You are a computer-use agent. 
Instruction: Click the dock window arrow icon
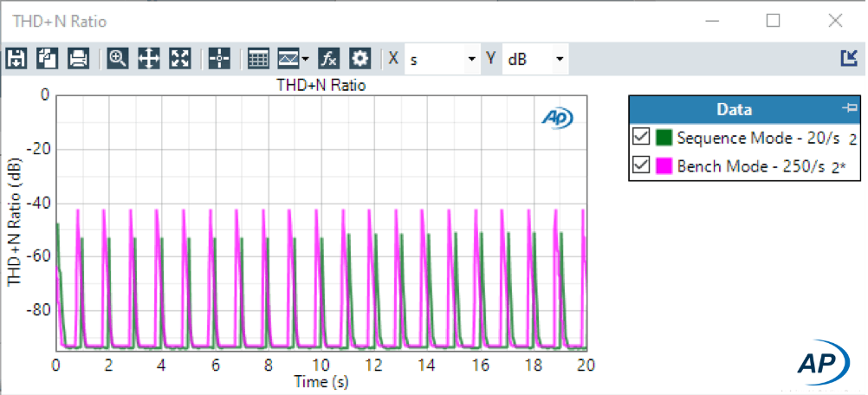pos(848,58)
